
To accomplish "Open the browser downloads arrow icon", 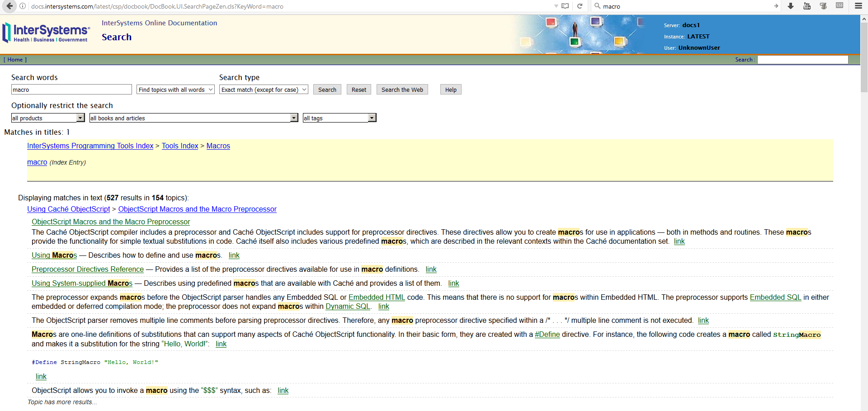I will point(791,6).
